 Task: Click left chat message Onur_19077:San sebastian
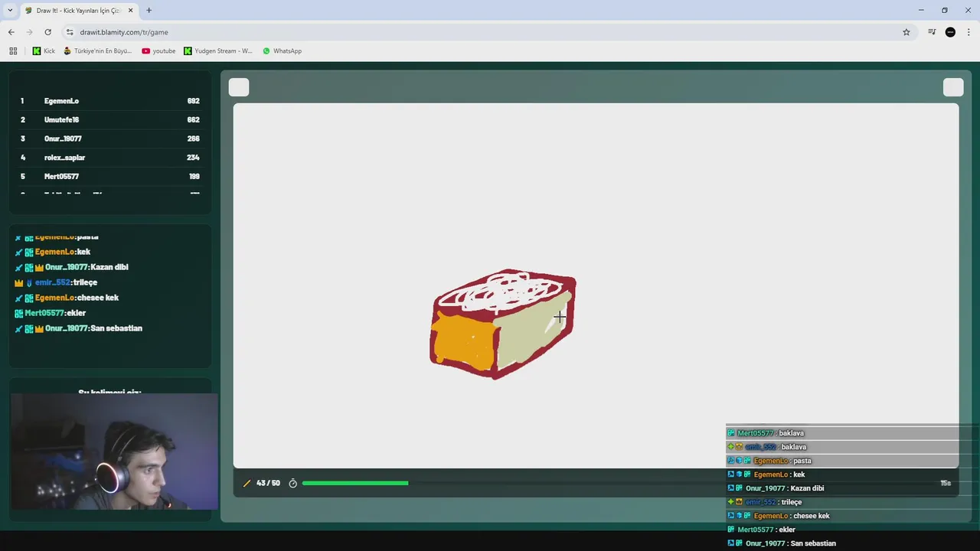[78, 328]
